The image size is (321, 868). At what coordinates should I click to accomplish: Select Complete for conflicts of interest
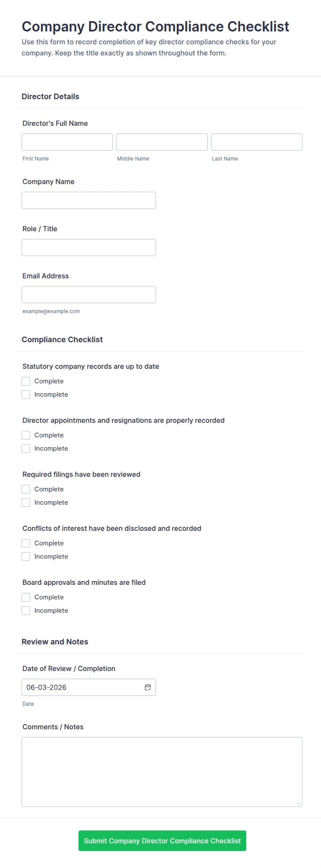coord(26,543)
